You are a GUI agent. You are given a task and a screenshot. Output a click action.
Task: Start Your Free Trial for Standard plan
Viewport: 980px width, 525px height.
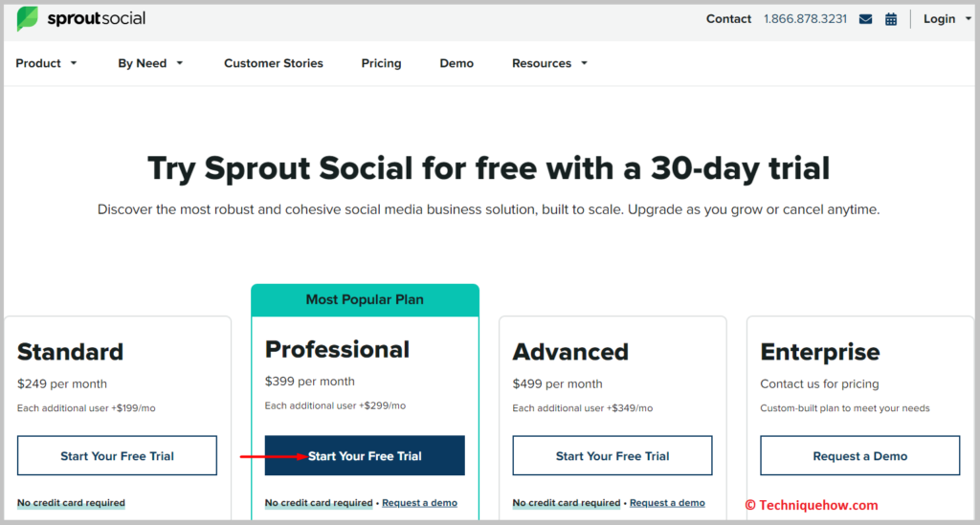tap(117, 456)
